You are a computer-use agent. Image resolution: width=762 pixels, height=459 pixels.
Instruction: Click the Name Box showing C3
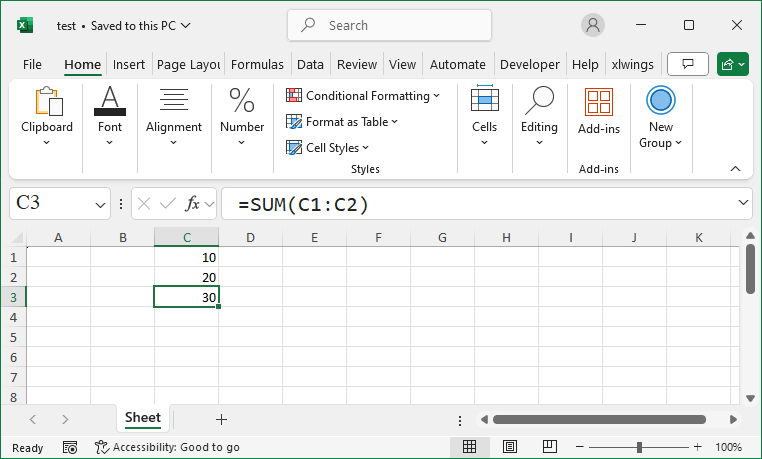click(x=53, y=203)
